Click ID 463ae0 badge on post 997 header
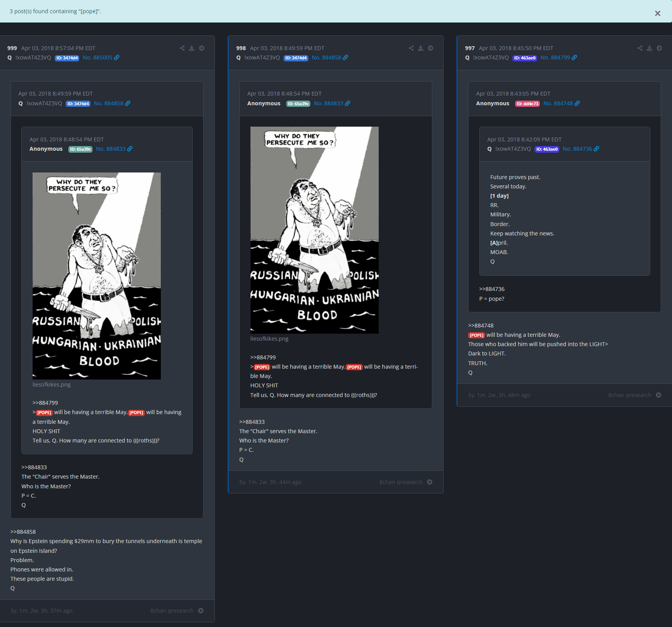Viewport: 672px width, 627px height. pos(525,58)
